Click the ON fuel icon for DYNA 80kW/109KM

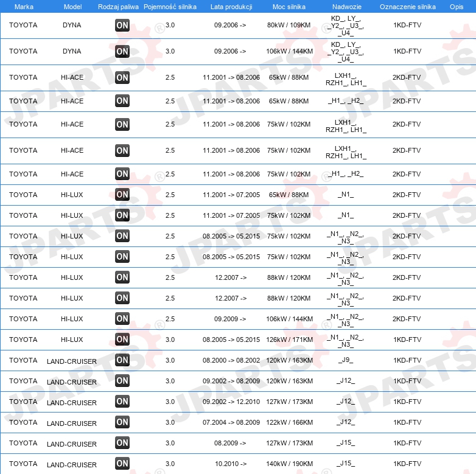(x=122, y=25)
